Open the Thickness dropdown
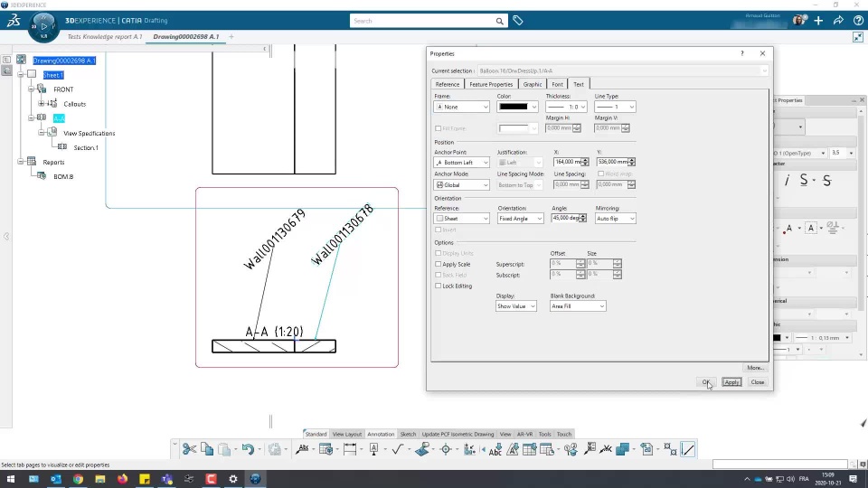The image size is (868, 488). click(566, 107)
